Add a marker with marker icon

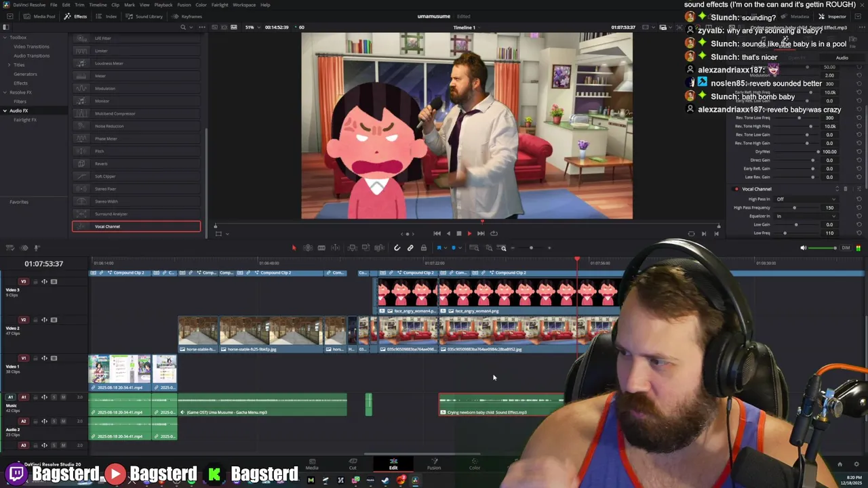click(x=454, y=248)
